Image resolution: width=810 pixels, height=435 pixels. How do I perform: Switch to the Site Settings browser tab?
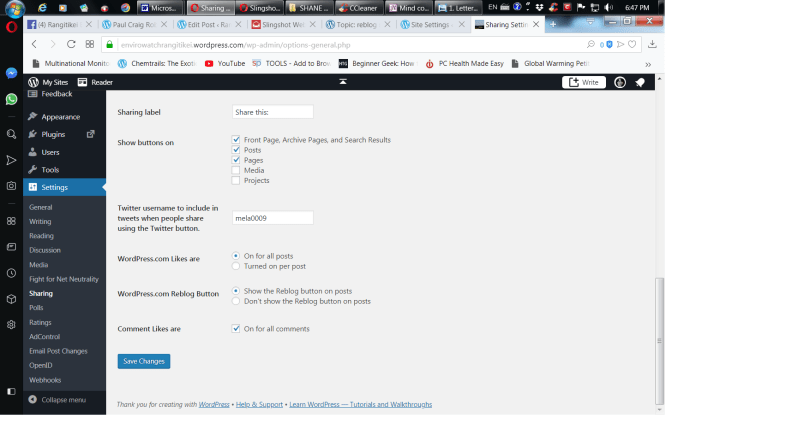coord(430,24)
